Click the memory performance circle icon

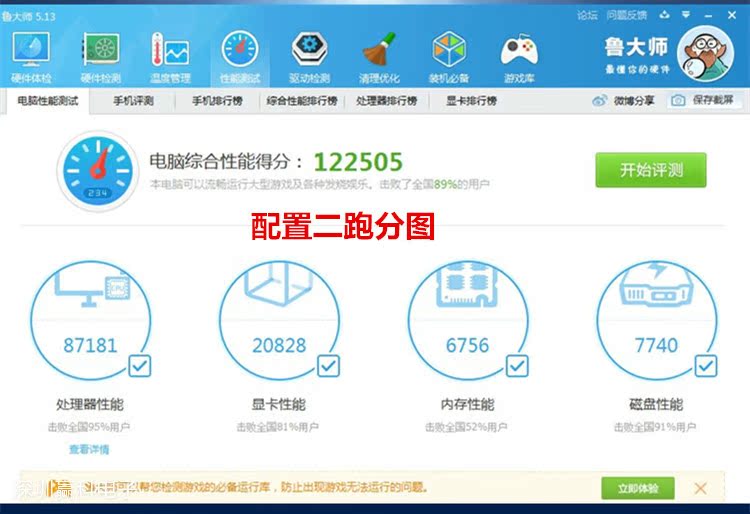tap(468, 320)
